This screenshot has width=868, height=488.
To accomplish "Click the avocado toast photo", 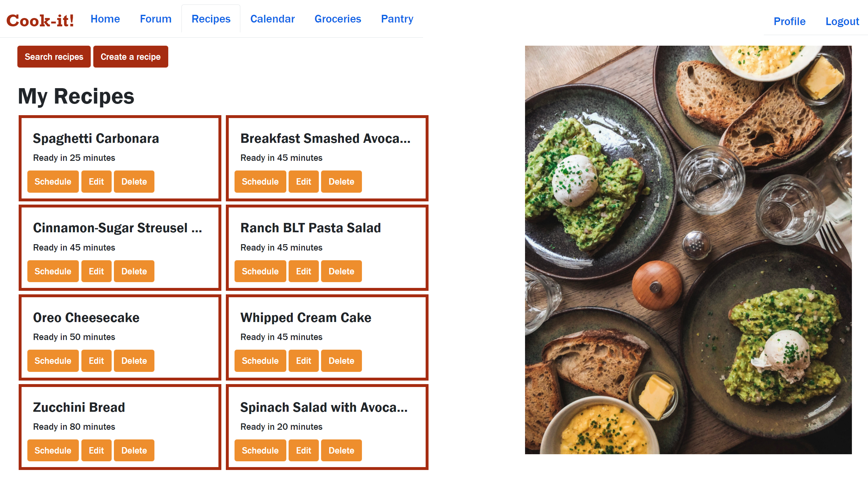I will pos(688,250).
